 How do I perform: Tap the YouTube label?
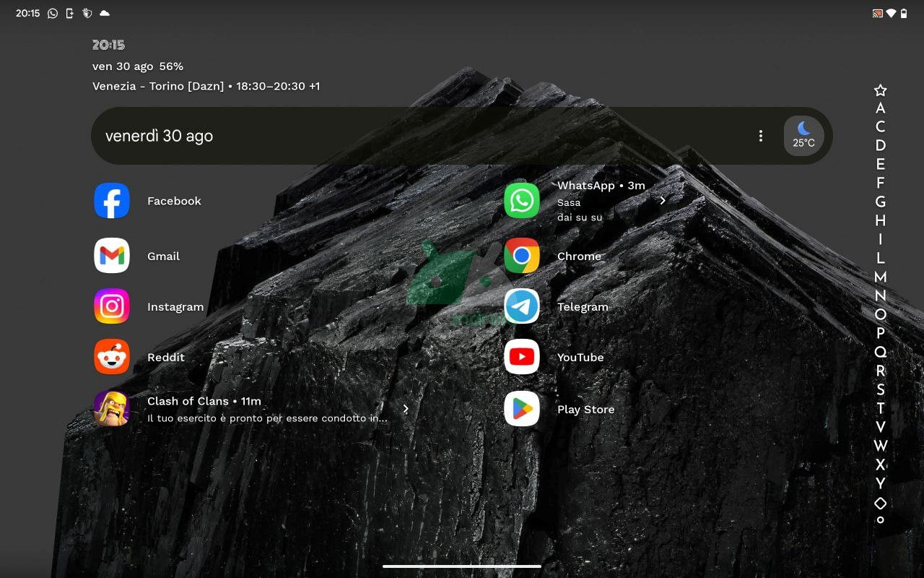click(580, 358)
